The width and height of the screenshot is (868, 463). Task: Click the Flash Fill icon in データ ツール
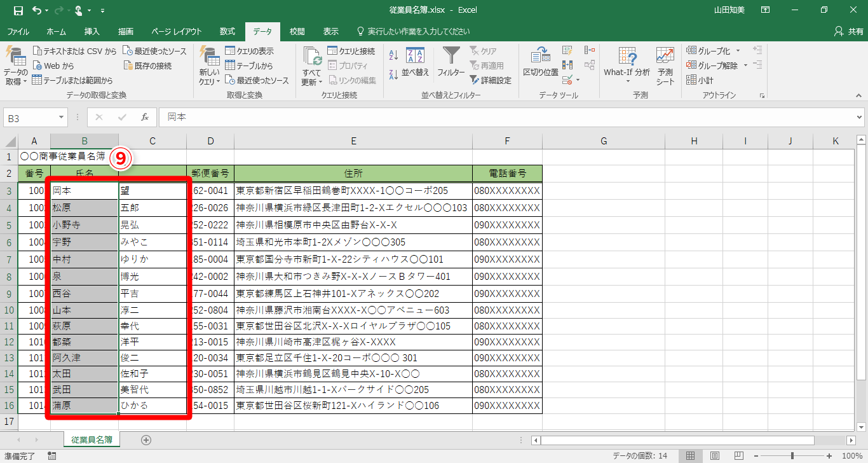click(x=568, y=51)
